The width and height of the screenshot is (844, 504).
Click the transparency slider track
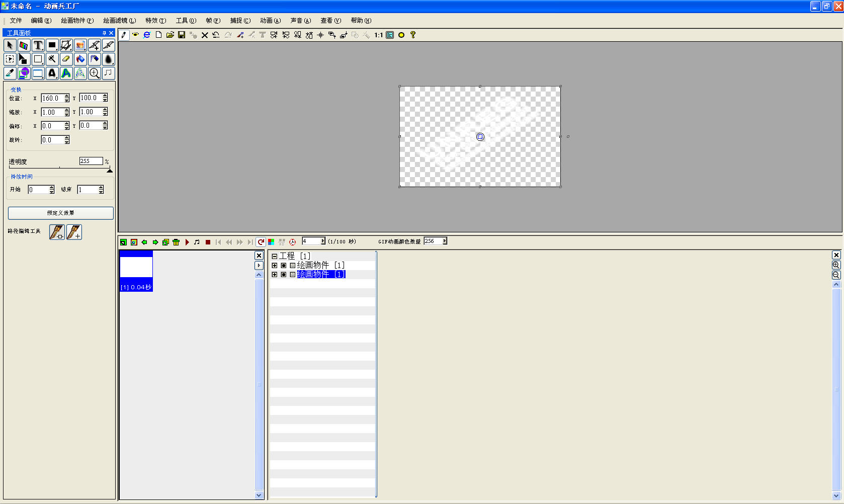coord(59,168)
